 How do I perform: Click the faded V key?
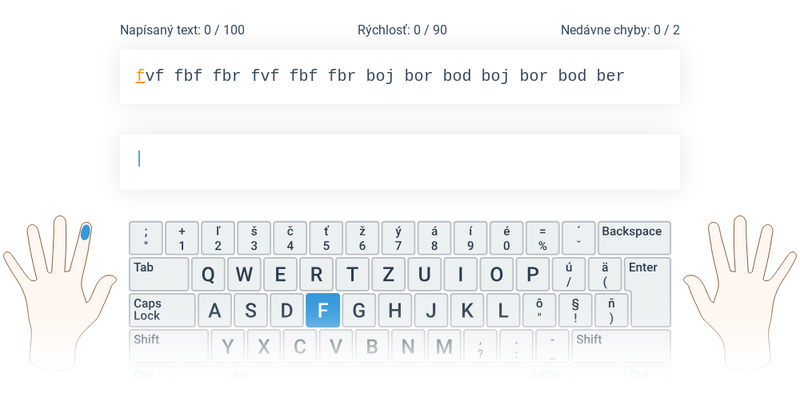click(336, 346)
